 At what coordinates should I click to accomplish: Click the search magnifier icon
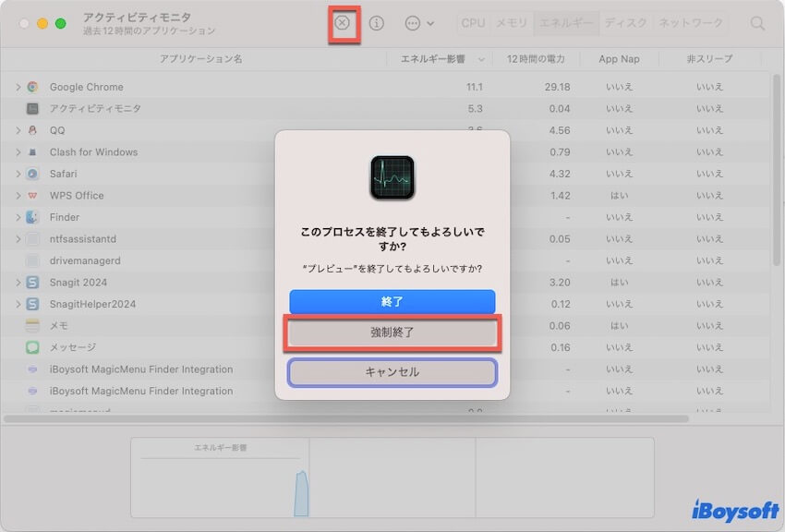757,23
